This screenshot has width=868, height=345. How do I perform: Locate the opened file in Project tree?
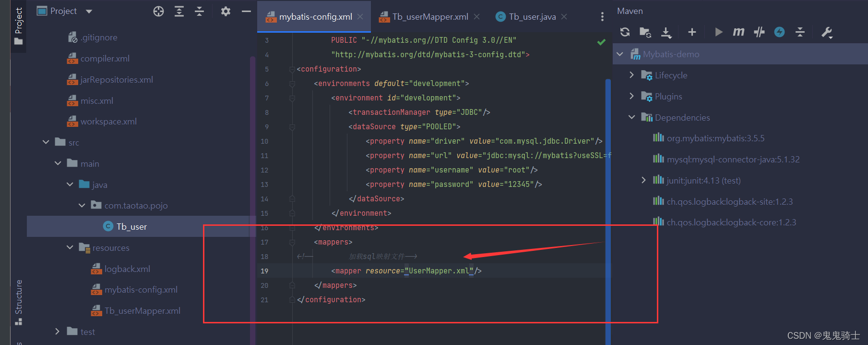158,12
